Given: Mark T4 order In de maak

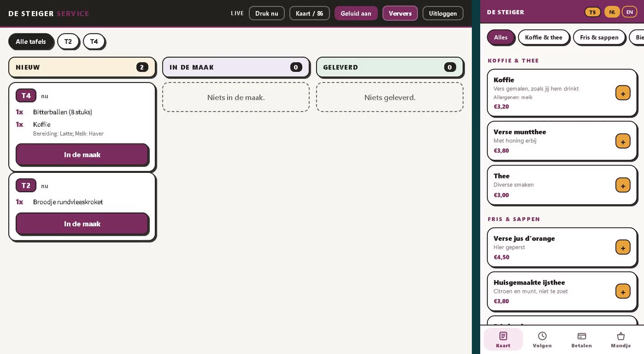Looking at the screenshot, I should click(82, 155).
